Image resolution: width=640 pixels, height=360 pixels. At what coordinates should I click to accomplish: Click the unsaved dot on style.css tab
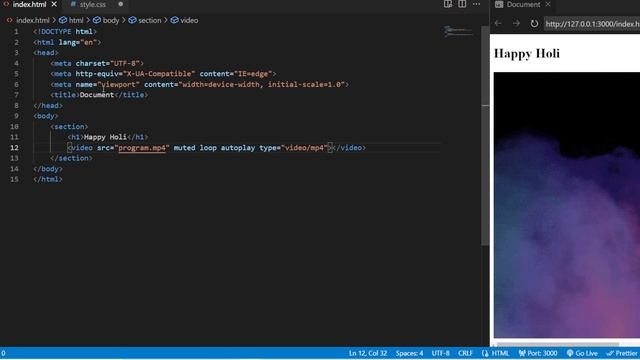[x=120, y=4]
